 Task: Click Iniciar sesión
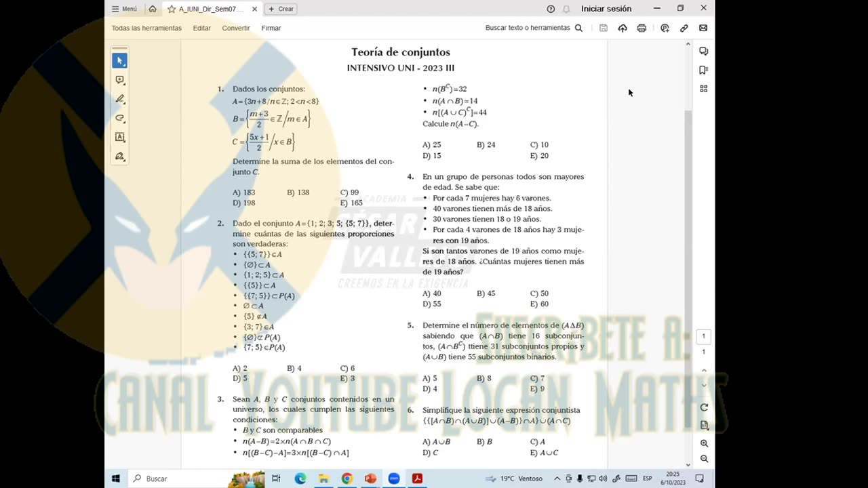606,9
